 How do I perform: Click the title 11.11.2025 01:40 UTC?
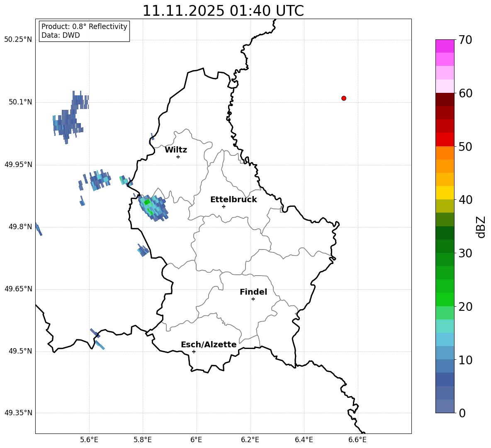pos(223,11)
